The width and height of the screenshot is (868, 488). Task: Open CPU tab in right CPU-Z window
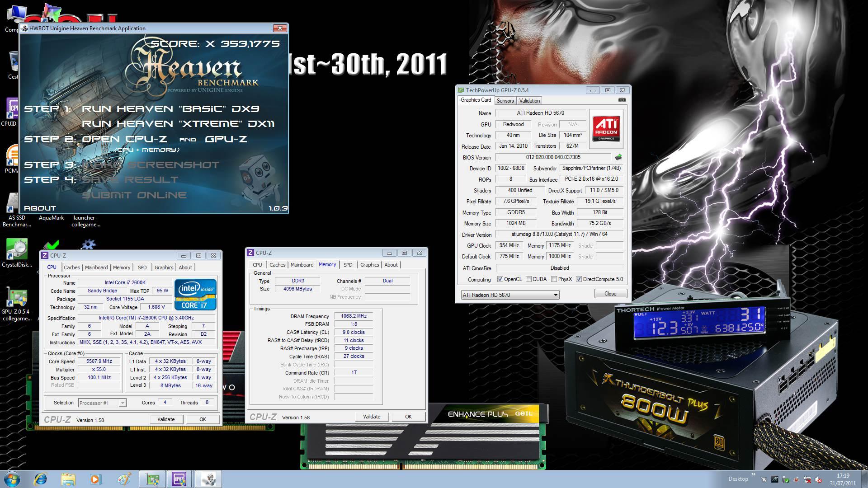coord(257,265)
